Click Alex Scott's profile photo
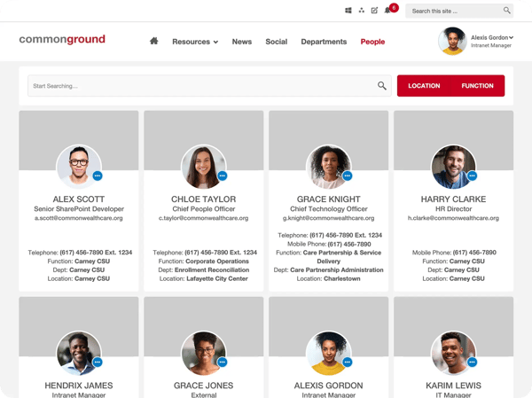 (79, 167)
